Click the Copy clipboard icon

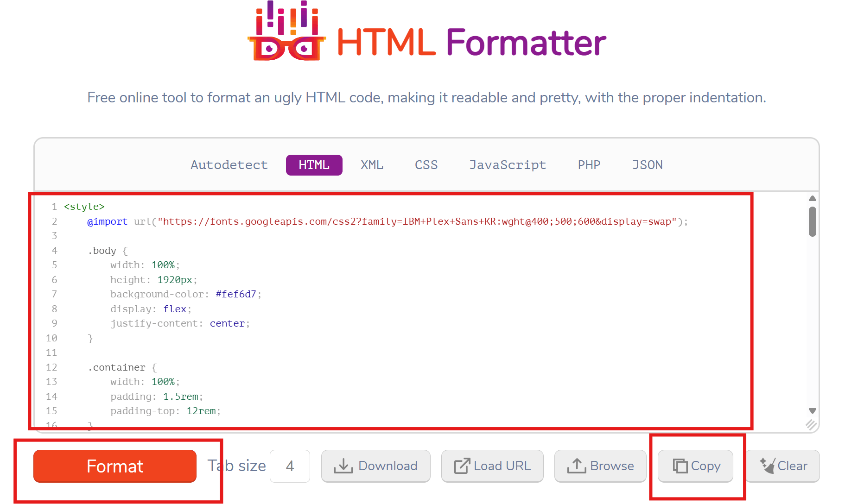(x=680, y=466)
